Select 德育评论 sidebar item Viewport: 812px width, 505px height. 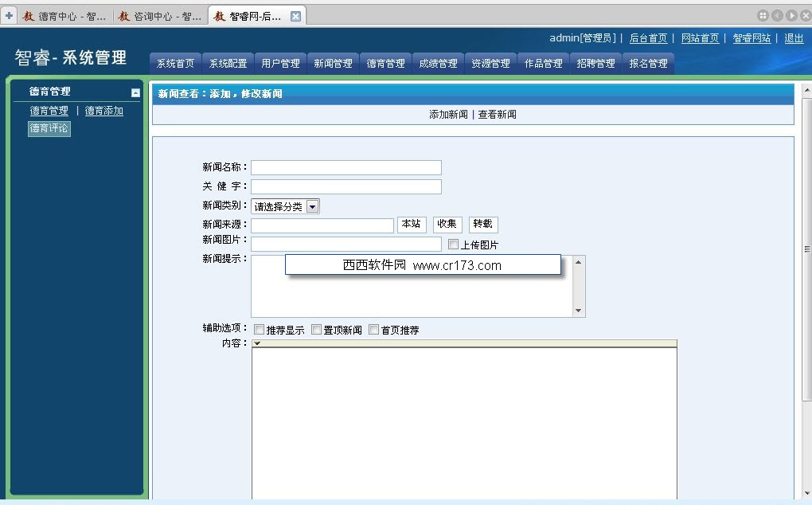[49, 128]
